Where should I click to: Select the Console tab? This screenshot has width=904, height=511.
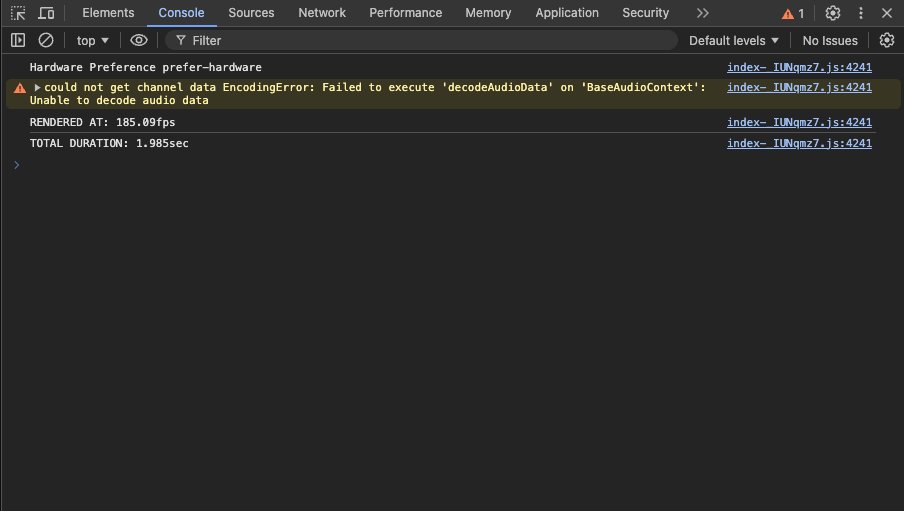click(182, 13)
